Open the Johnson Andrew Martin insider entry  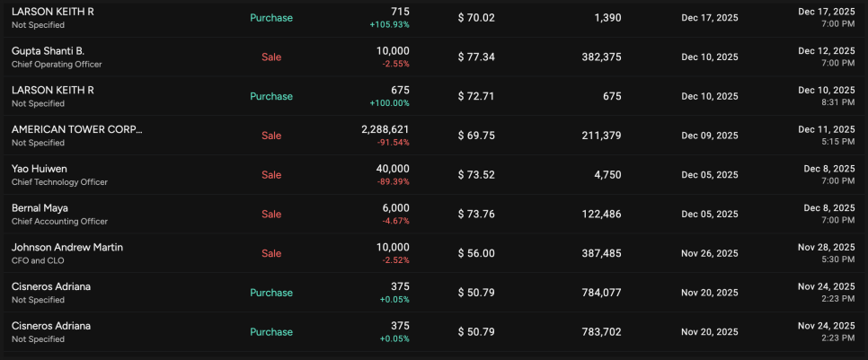tap(67, 247)
